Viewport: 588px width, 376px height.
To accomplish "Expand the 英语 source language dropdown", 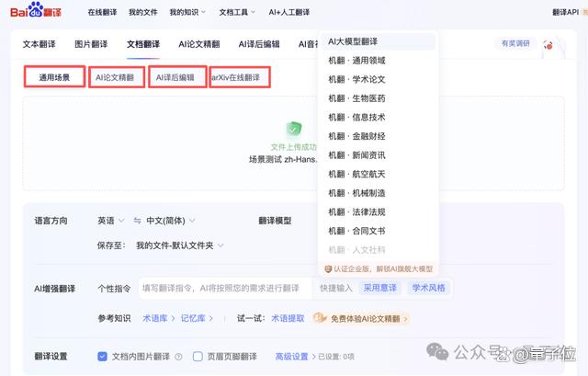I will click(110, 221).
